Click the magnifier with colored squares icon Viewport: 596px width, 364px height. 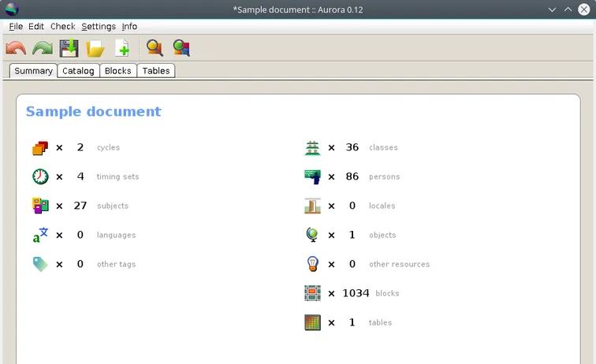coord(181,49)
